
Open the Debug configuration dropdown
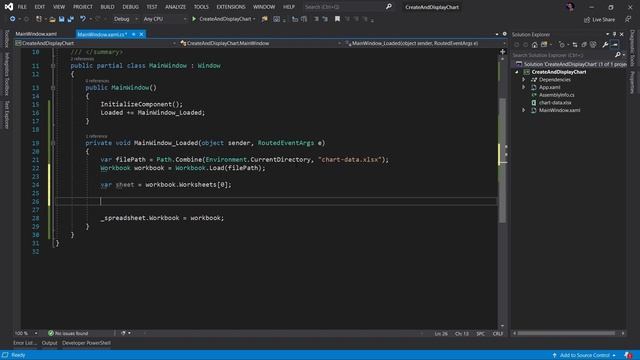click(x=125, y=19)
